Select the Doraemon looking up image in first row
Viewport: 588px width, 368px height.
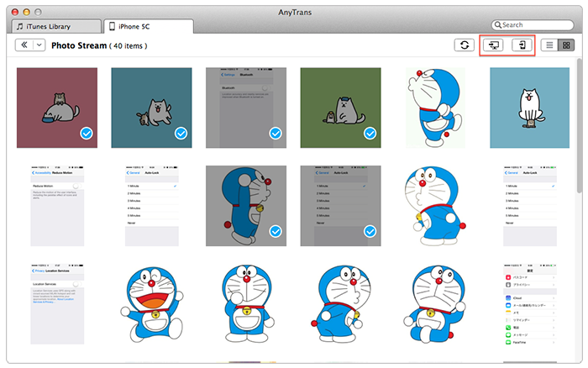click(x=435, y=108)
